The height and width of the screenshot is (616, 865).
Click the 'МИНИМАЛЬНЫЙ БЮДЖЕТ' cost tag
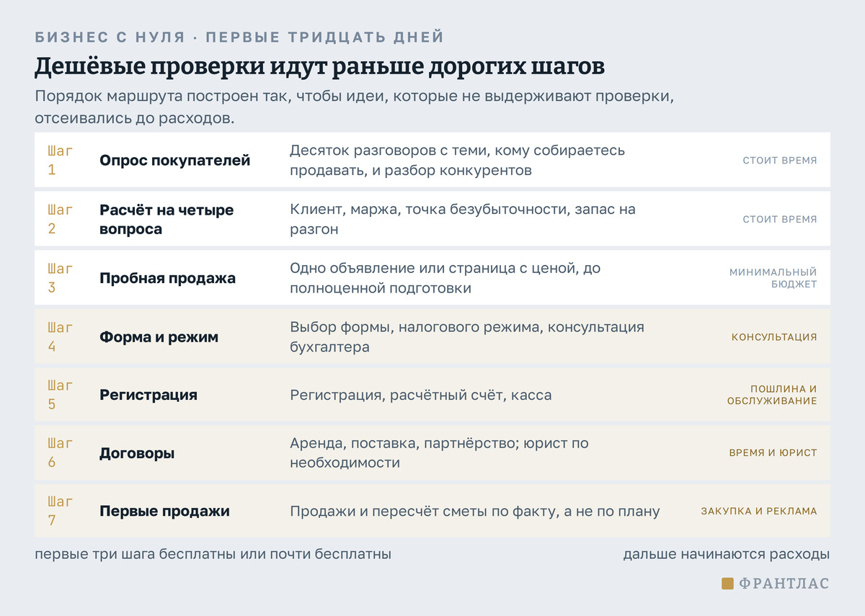[x=773, y=278]
